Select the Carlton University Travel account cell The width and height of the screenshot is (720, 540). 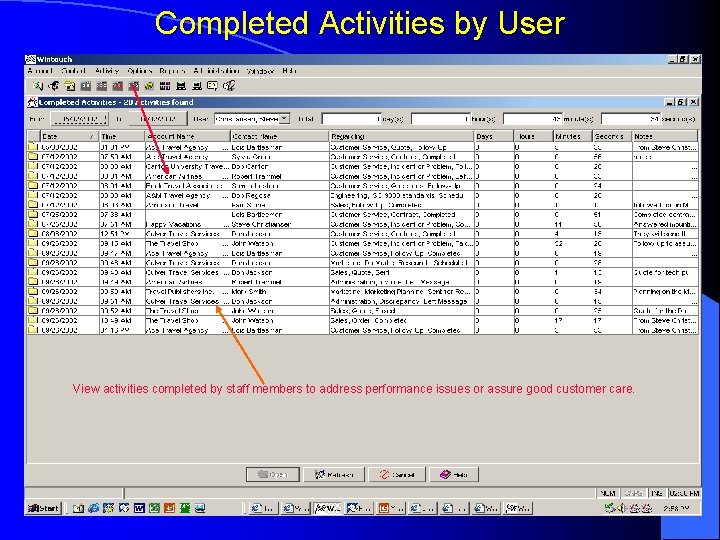pyautogui.click(x=187, y=166)
